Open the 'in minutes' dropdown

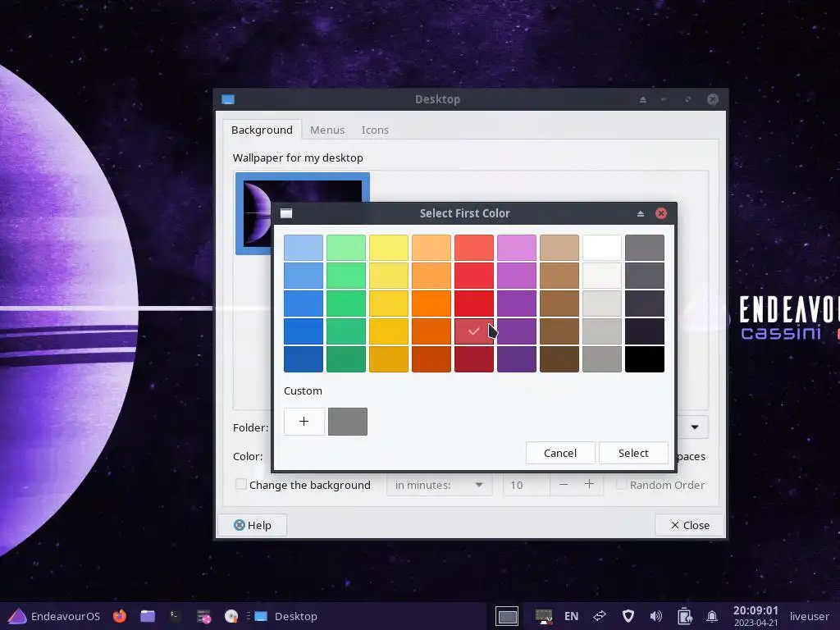coord(440,485)
